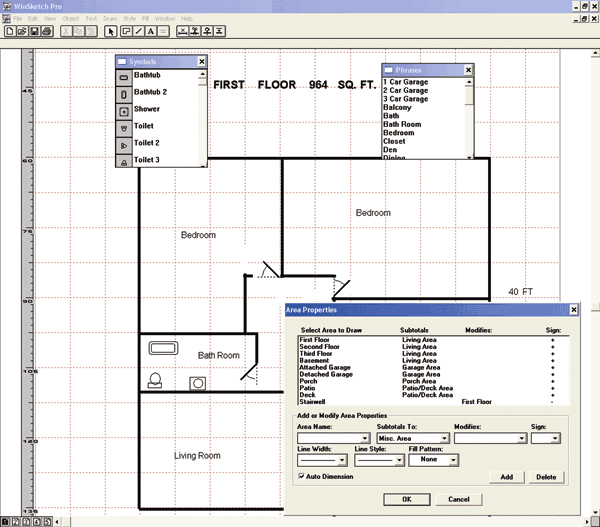Switch to page 2 icon at bottom
This screenshot has height=527, width=600.
(15, 522)
